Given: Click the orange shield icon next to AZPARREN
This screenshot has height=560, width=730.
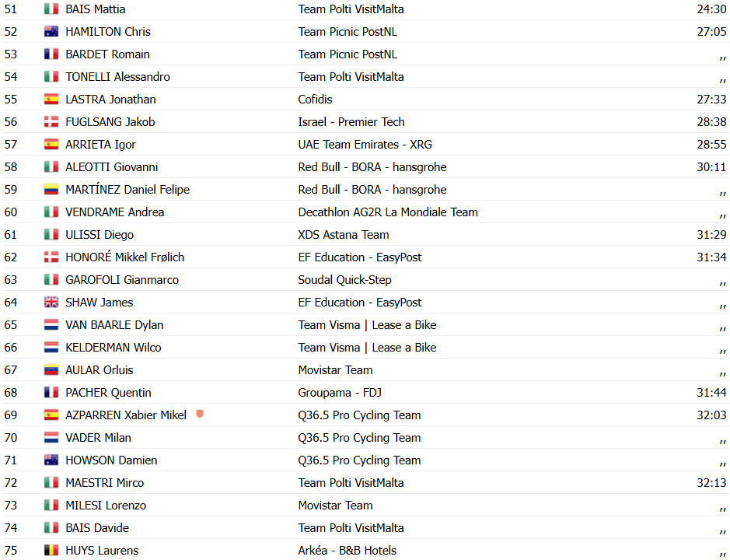Looking at the screenshot, I should (200, 414).
